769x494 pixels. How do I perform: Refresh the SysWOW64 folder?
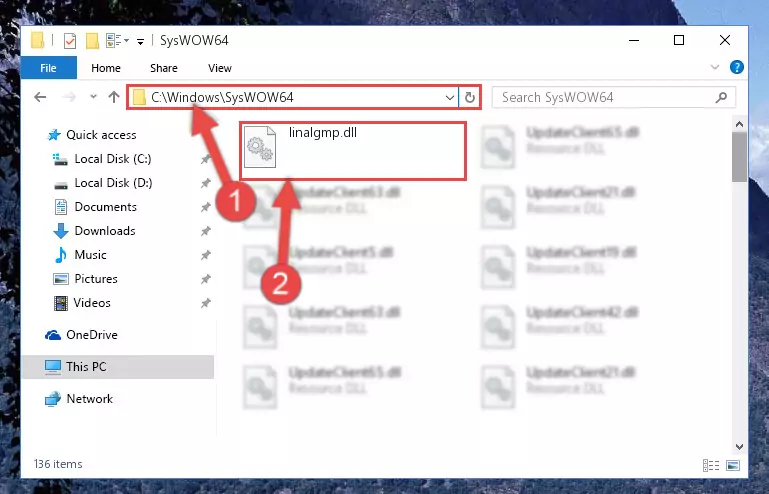pos(470,98)
